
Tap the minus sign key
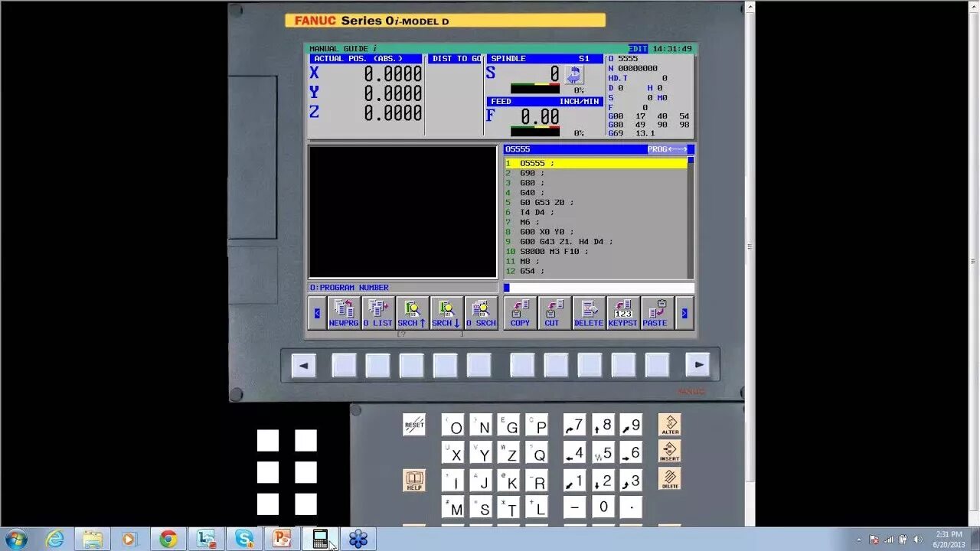pos(575,507)
